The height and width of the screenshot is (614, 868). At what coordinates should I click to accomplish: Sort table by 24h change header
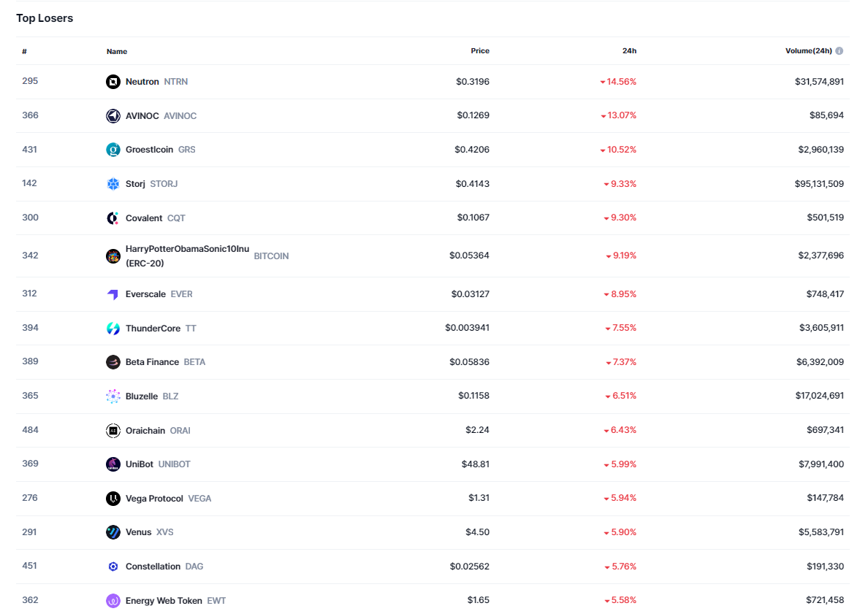click(629, 51)
